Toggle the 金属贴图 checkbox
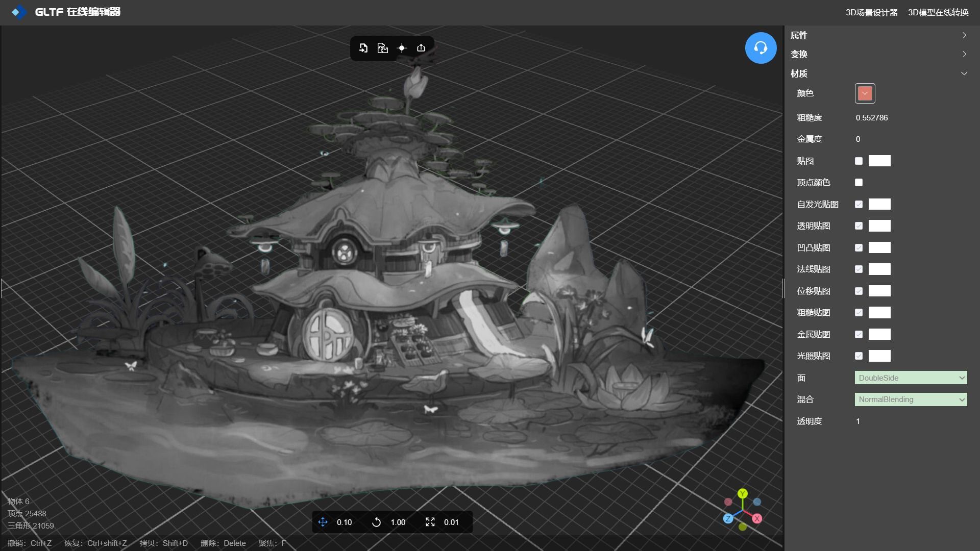This screenshot has height=551, width=980. click(x=859, y=334)
